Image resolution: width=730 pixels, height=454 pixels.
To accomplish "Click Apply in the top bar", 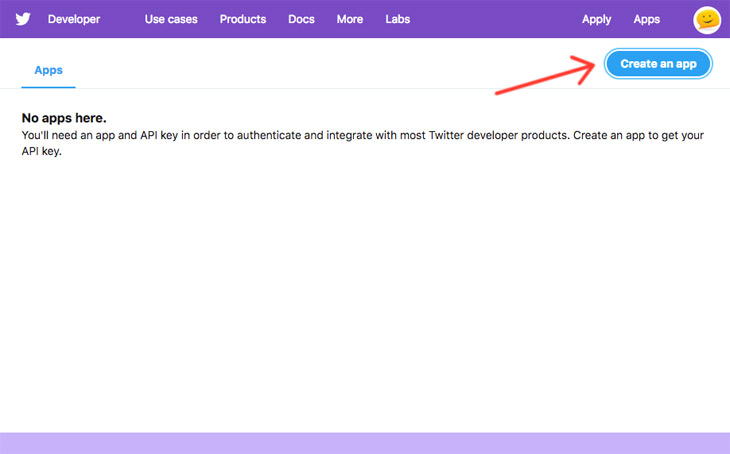I will [596, 20].
